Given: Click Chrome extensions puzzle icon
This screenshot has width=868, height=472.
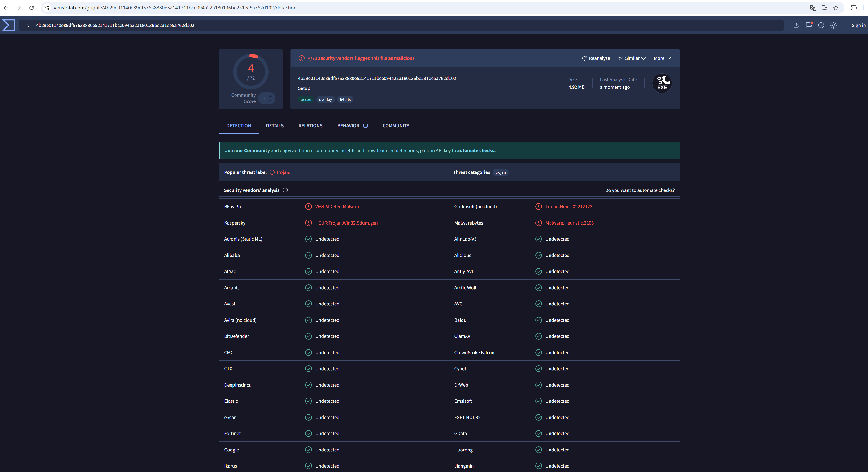Looking at the screenshot, I should click(x=854, y=8).
